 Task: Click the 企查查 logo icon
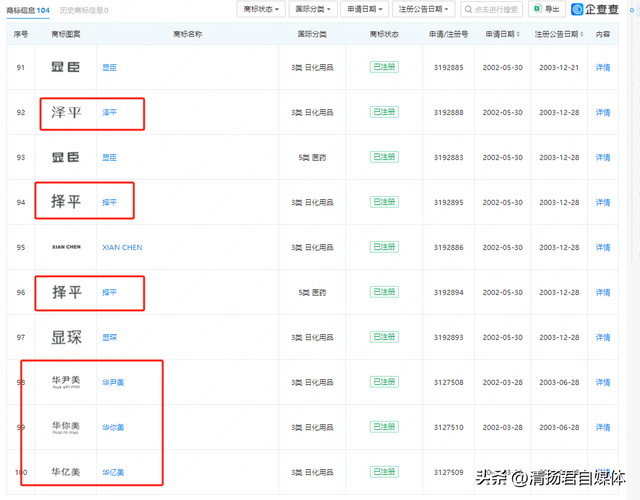tap(577, 9)
